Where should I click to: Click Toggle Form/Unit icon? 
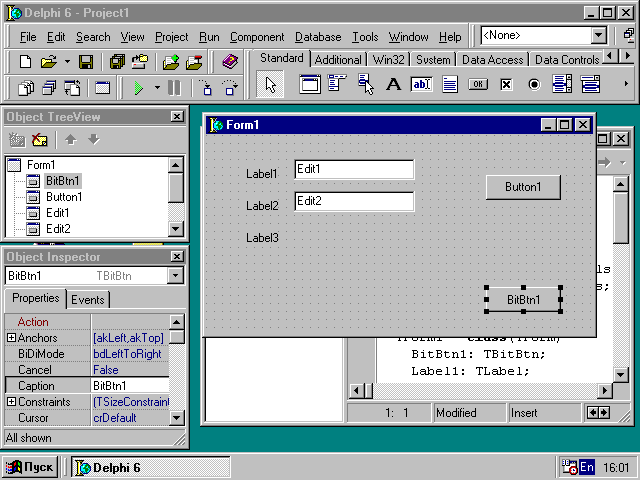[x=73, y=88]
